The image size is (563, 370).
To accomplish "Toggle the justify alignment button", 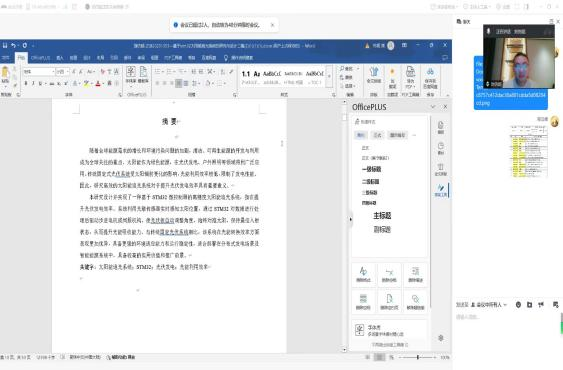I will (178, 83).
